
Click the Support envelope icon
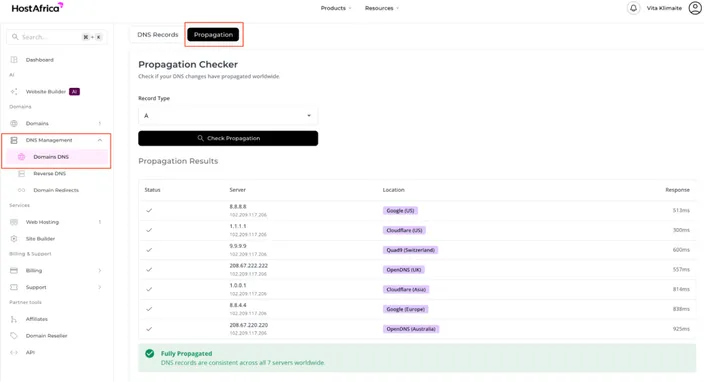click(14, 287)
